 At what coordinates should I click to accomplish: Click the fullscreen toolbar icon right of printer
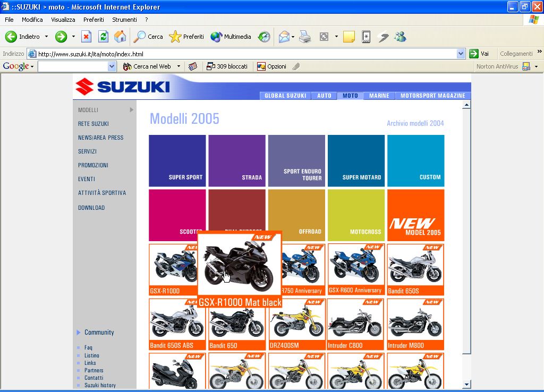(x=324, y=37)
